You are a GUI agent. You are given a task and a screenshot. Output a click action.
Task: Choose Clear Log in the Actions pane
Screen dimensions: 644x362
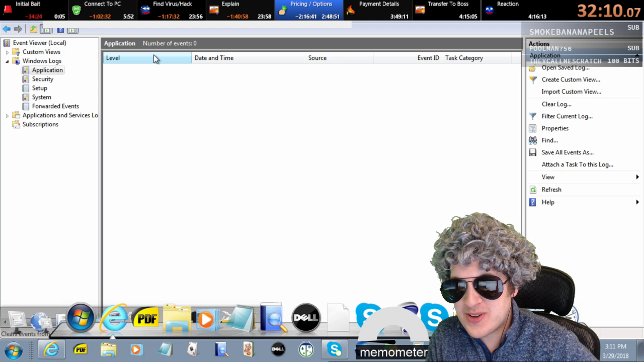[x=556, y=104]
